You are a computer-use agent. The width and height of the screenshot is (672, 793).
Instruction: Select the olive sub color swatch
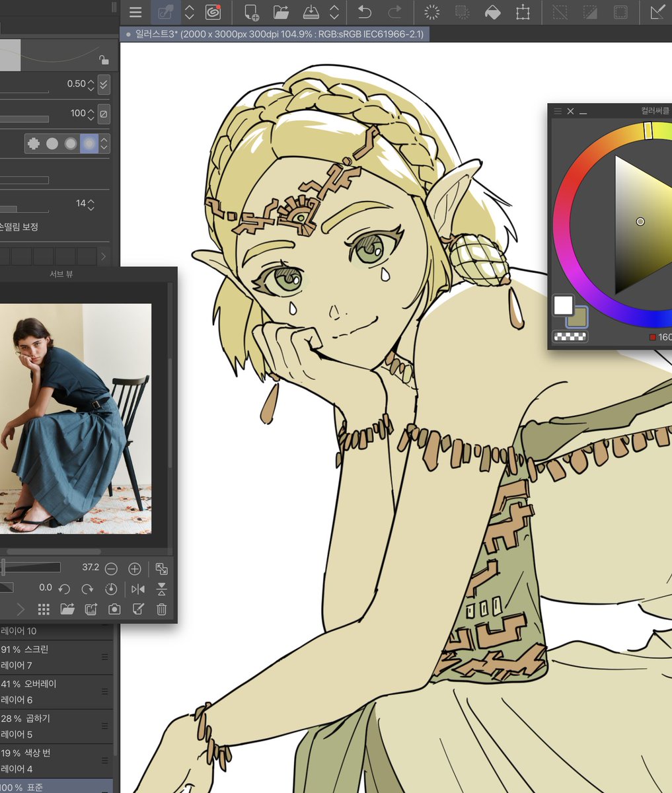[577, 318]
